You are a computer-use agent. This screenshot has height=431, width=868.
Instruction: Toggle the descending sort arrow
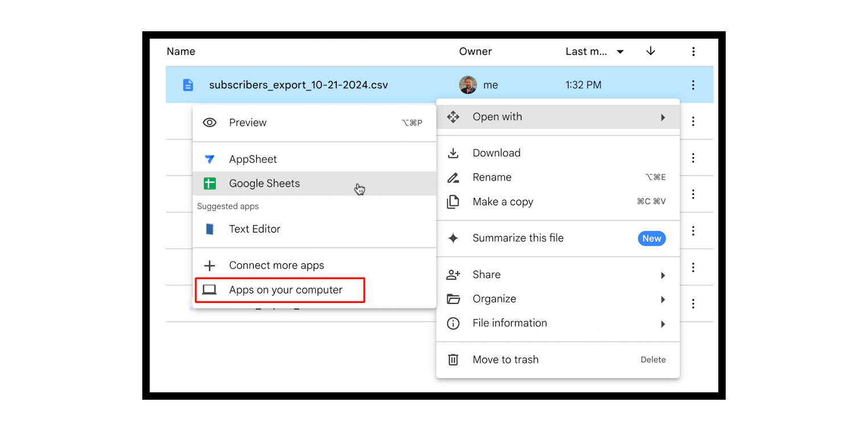(650, 51)
